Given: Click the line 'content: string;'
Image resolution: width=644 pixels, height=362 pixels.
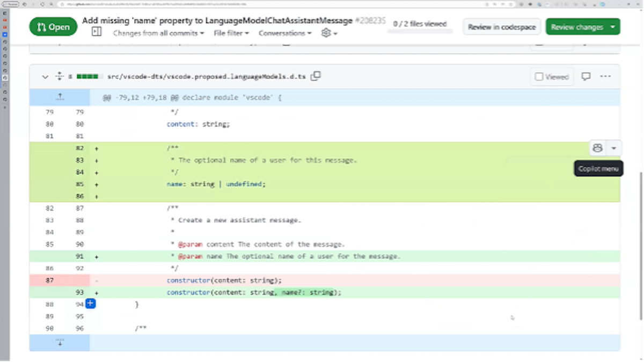Looking at the screenshot, I should coord(198,124).
